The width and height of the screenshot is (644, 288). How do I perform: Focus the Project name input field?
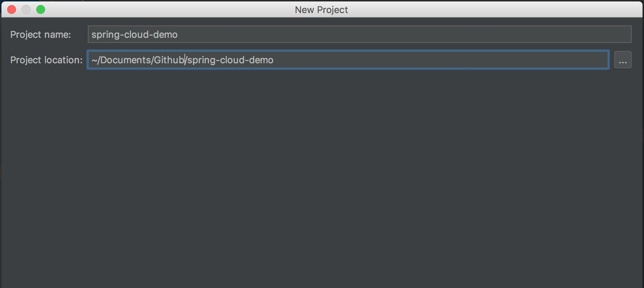(x=359, y=35)
